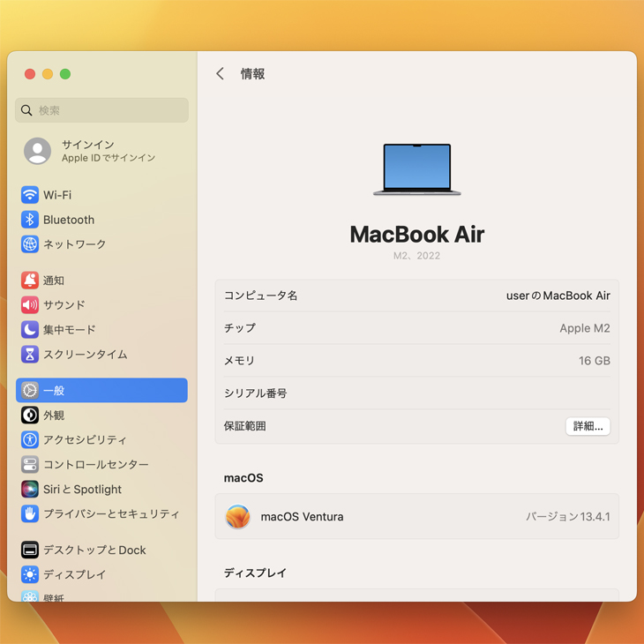Click the 詳細... warranty button
This screenshot has width=644, height=644.
point(588,426)
